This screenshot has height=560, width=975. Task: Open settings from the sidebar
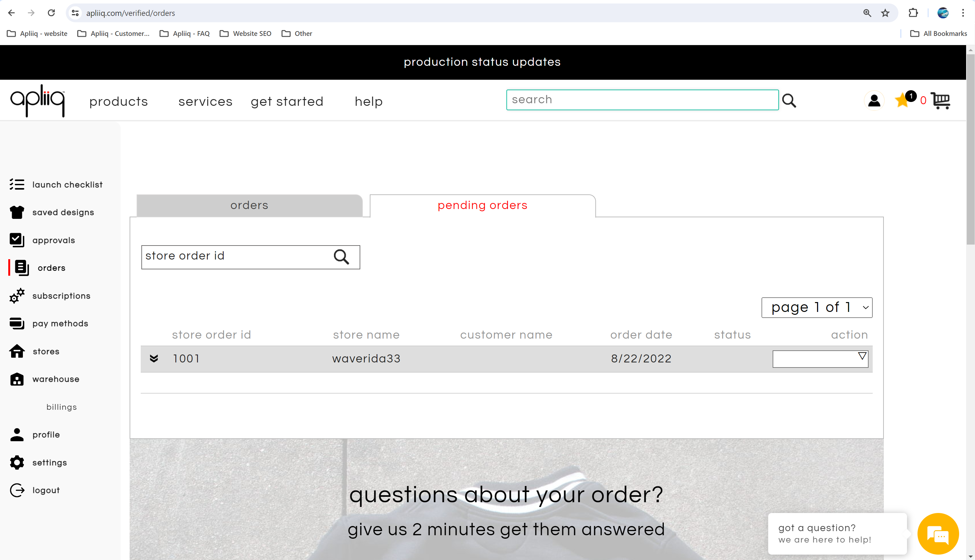point(49,463)
